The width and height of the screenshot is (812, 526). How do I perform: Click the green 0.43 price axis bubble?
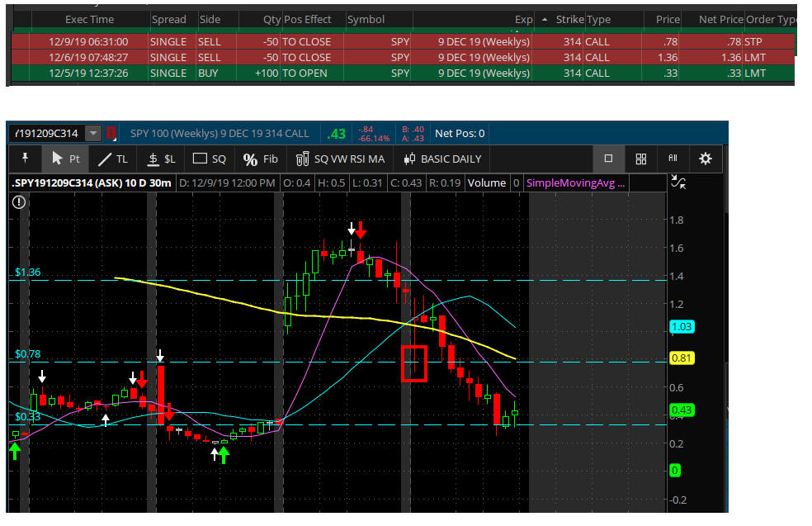click(682, 410)
